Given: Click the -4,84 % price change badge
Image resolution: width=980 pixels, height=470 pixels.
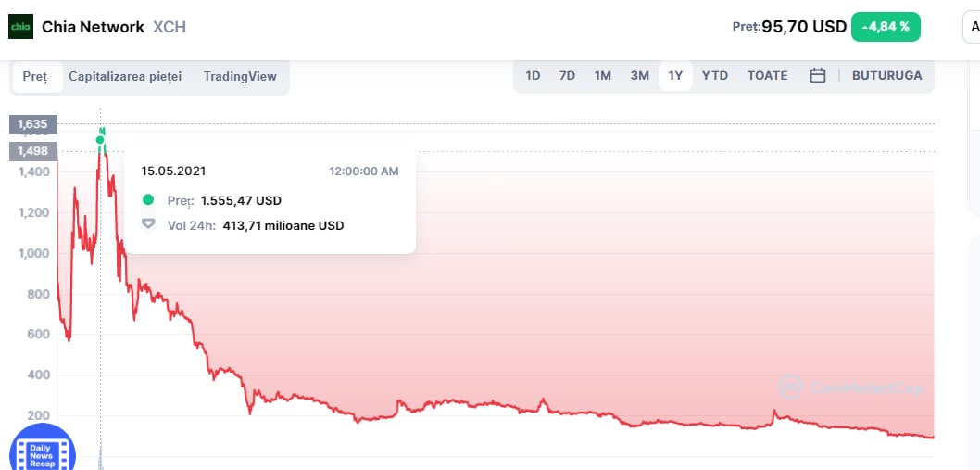Looking at the screenshot, I should [886, 27].
